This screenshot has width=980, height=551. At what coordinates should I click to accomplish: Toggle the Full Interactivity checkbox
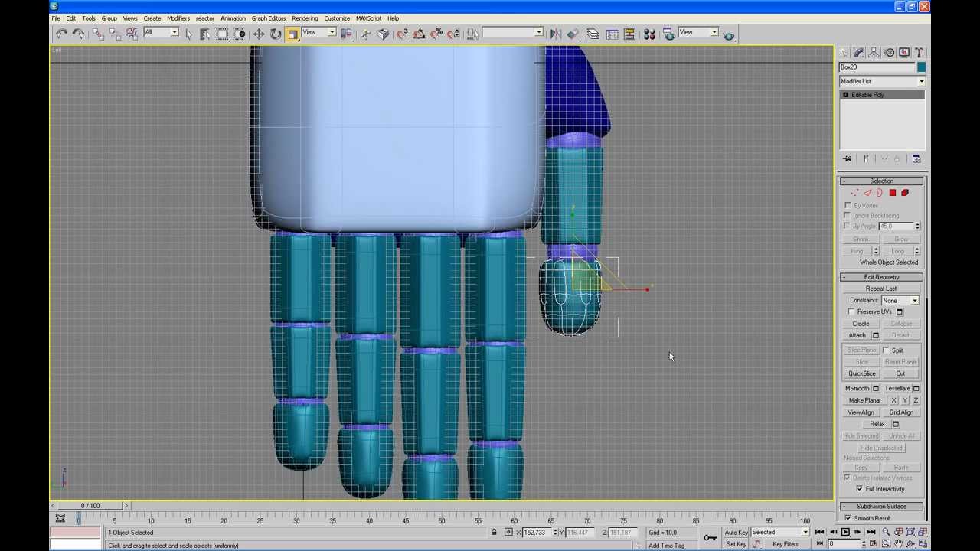[x=860, y=489]
